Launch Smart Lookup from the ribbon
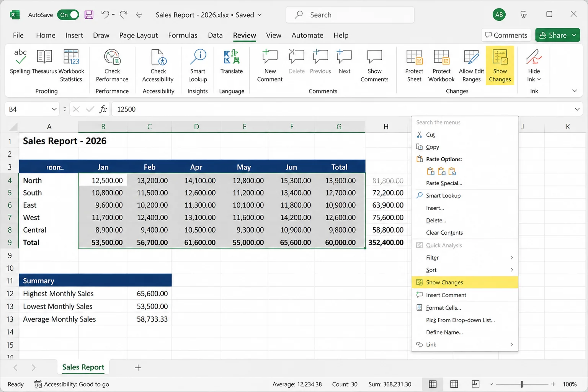Screen dimensions: 588x392 (198, 66)
